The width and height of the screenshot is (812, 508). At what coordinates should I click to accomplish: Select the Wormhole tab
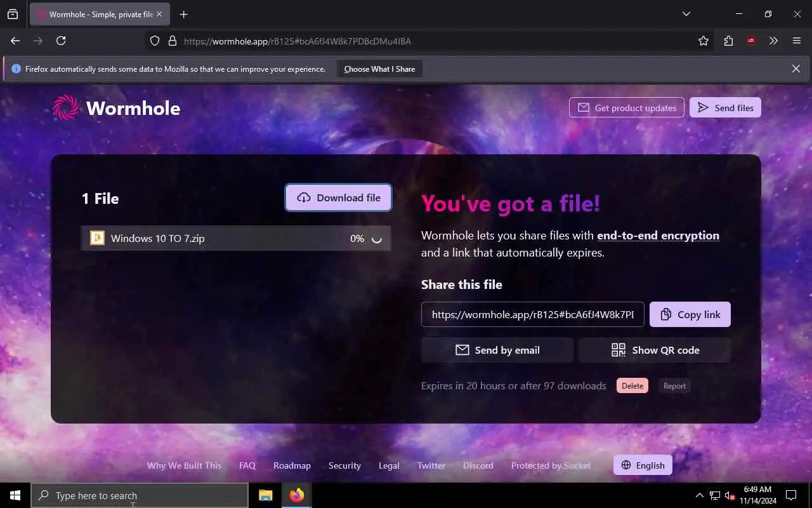click(100, 14)
